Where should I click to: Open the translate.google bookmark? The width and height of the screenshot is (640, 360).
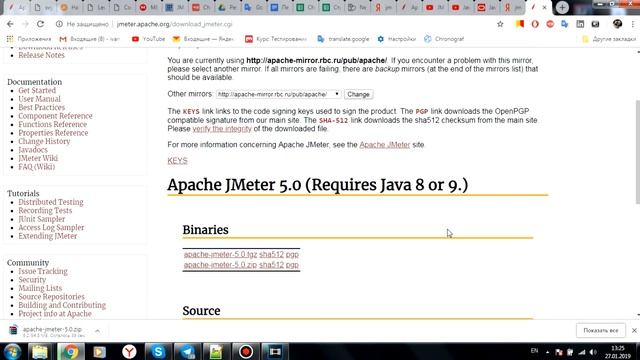pos(343,39)
